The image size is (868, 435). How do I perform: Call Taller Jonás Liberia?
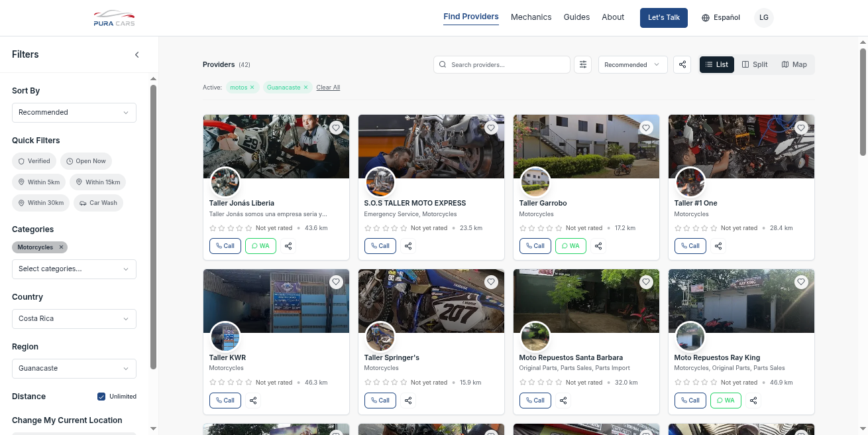pyautogui.click(x=225, y=246)
